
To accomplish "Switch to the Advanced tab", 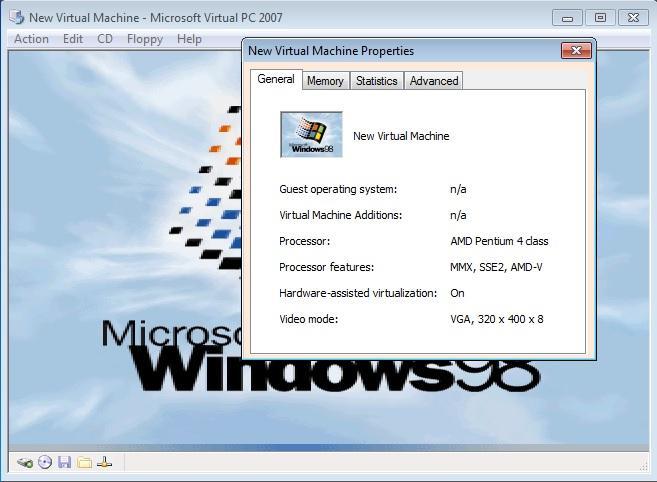I will 434,80.
